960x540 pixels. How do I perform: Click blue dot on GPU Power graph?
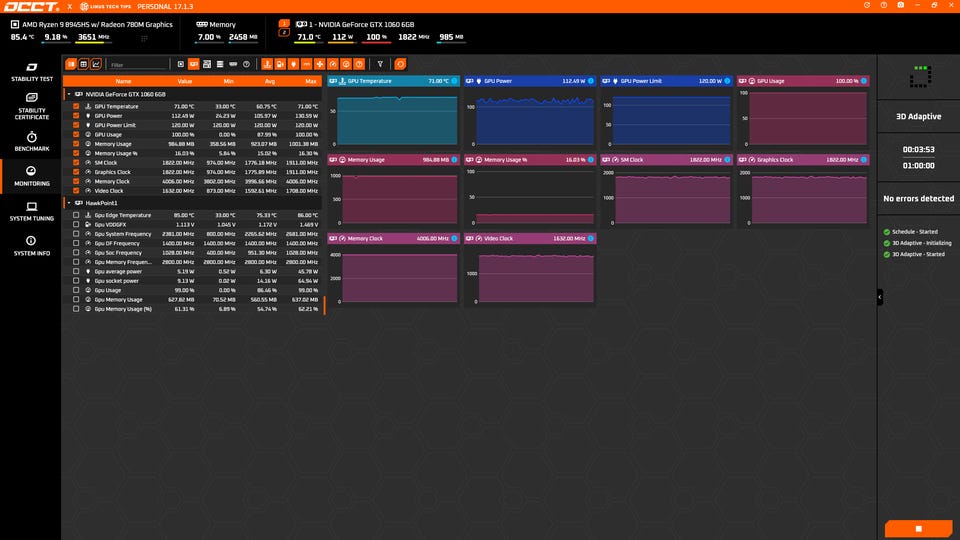[591, 81]
